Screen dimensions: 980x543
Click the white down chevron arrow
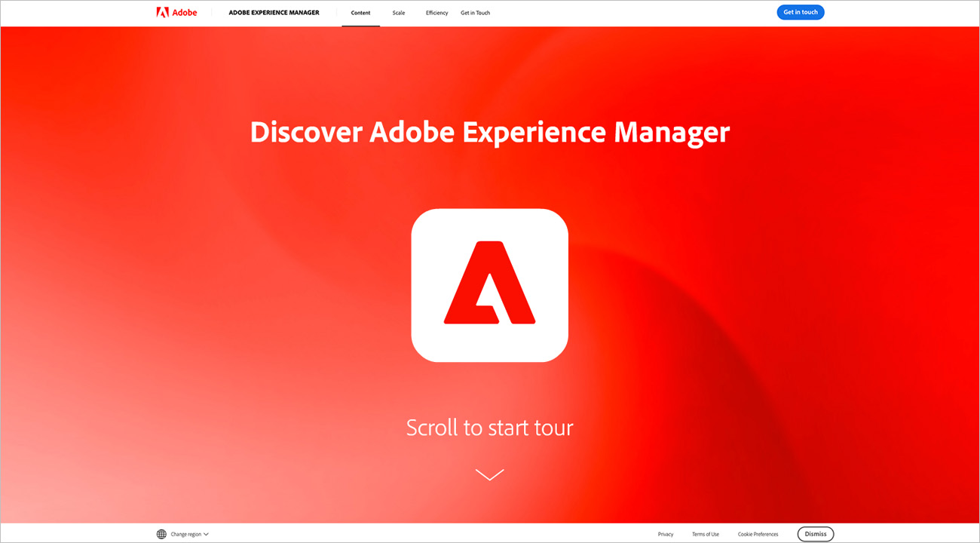click(x=489, y=474)
